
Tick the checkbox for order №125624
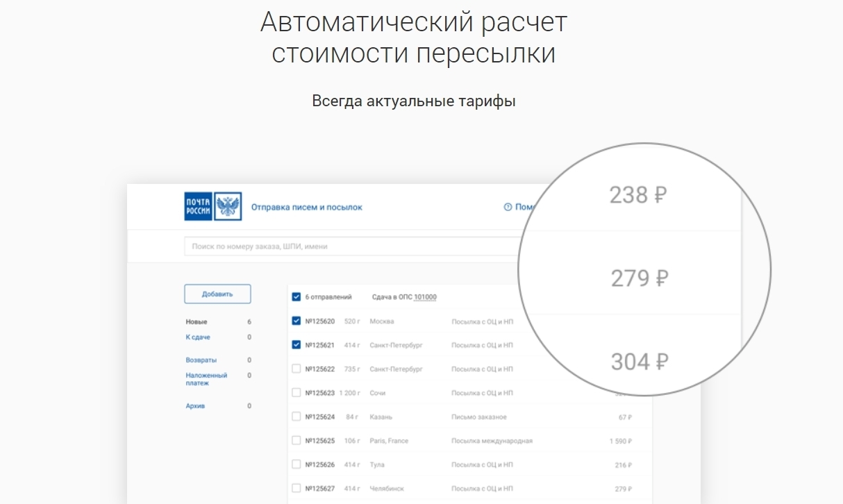(297, 417)
